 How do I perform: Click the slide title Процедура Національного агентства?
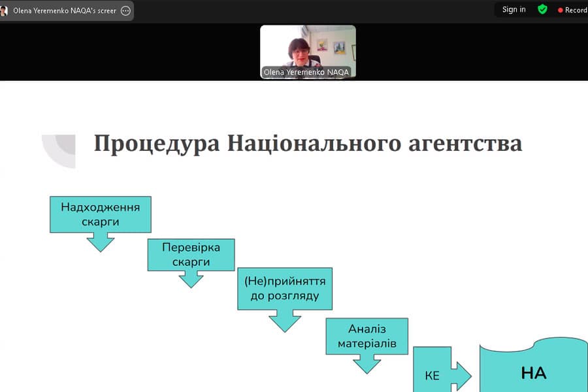(308, 144)
